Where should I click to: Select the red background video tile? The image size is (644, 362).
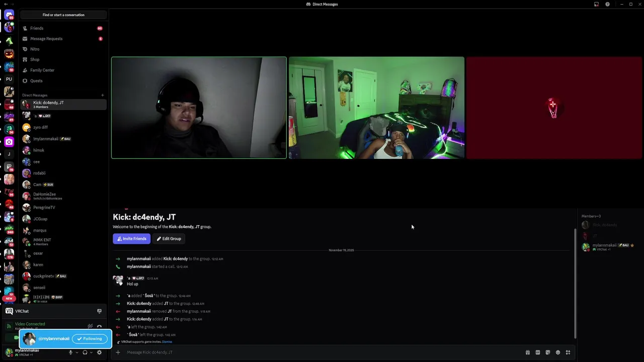554,108
